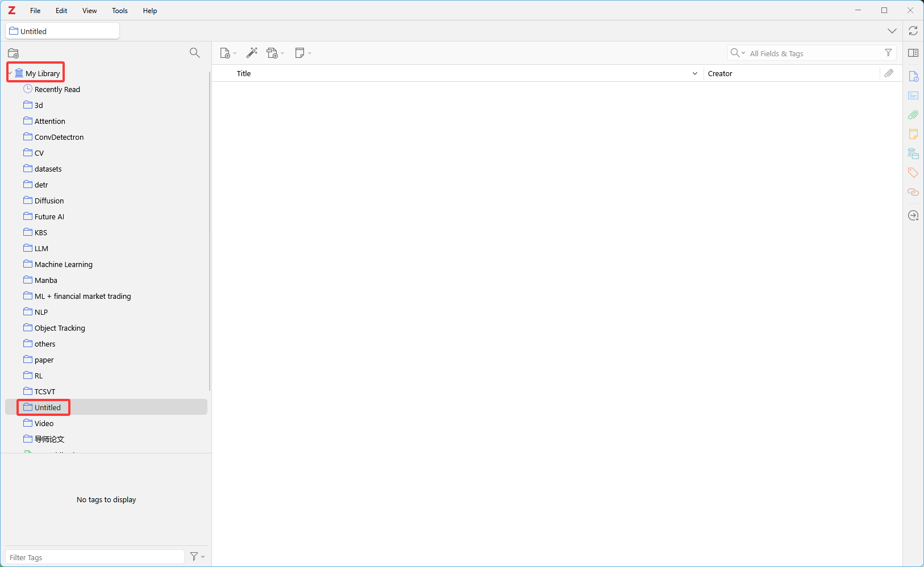Open the Tags section icon in sidebar
This screenshot has height=567, width=924.
tap(913, 173)
